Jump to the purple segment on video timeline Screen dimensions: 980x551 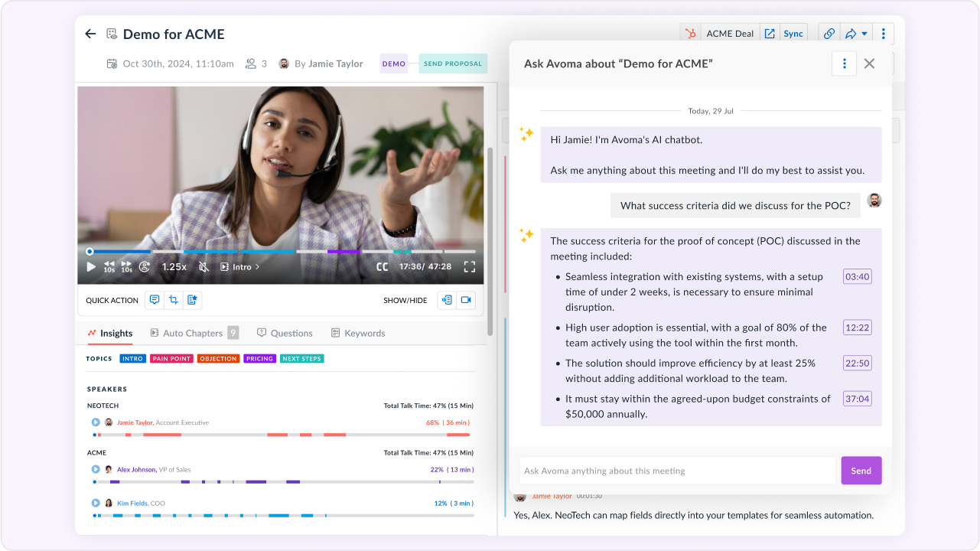click(x=343, y=251)
